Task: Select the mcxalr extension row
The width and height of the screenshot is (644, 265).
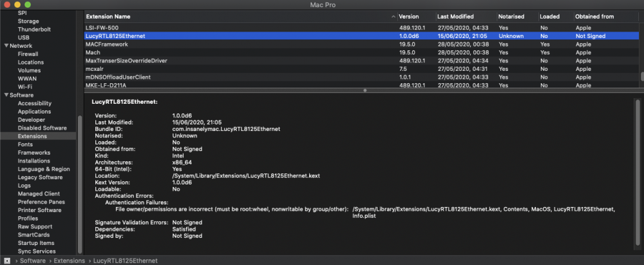Action: click(x=361, y=69)
